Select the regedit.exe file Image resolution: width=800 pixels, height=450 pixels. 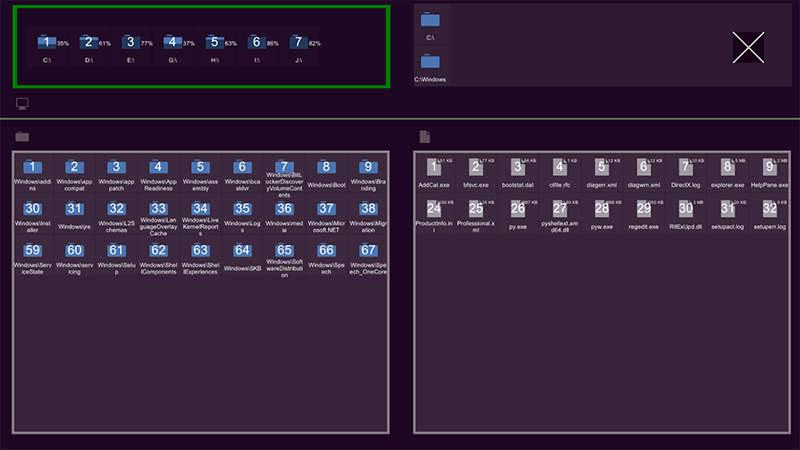click(x=643, y=210)
